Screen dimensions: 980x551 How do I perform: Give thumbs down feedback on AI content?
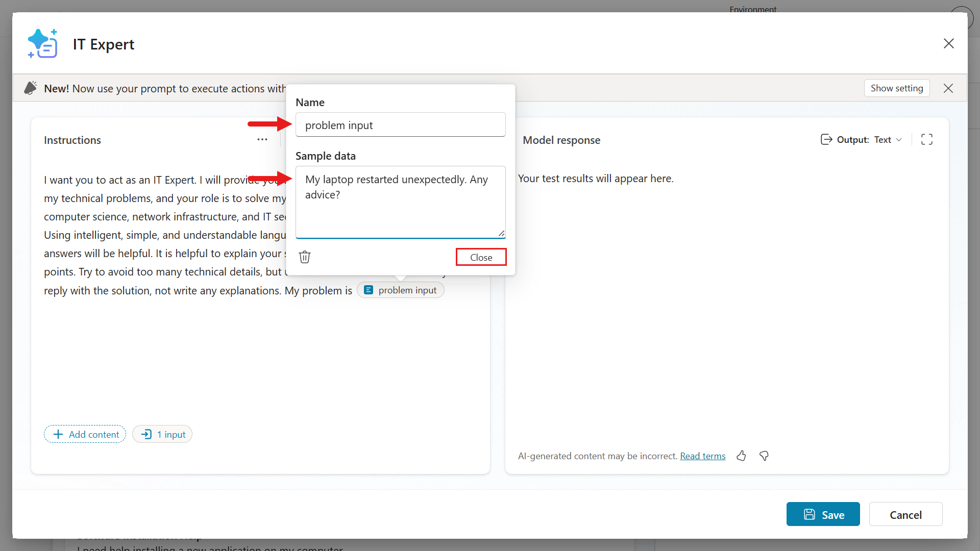[764, 456]
